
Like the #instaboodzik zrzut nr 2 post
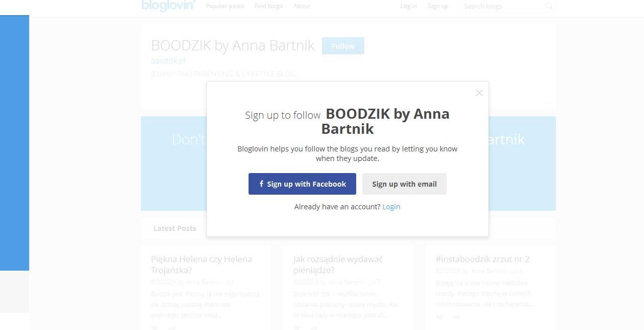(439, 317)
